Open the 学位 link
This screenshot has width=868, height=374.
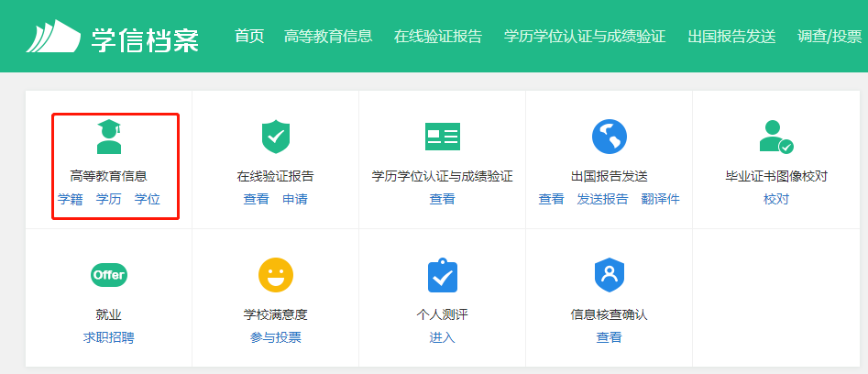click(148, 199)
